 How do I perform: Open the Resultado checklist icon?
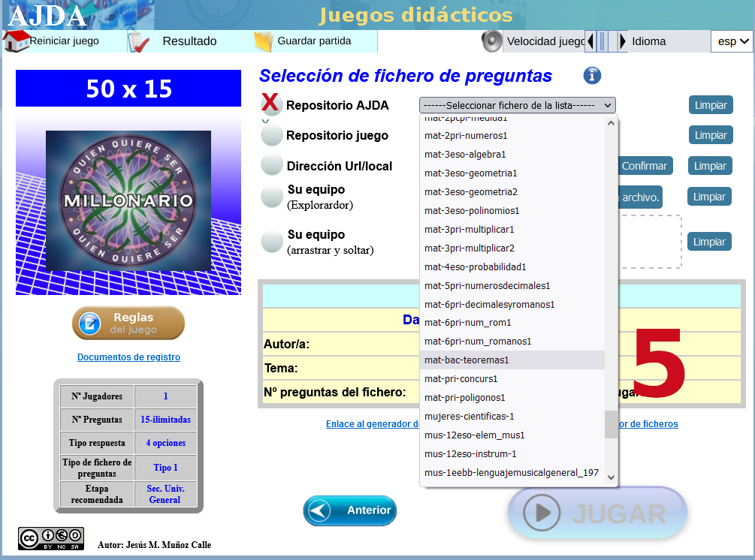click(x=139, y=41)
